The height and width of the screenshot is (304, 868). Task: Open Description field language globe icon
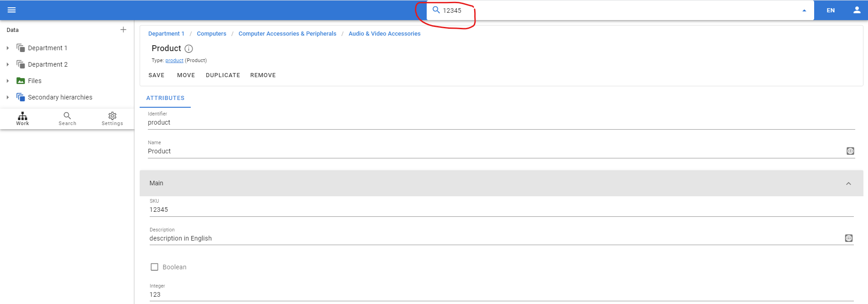pos(849,238)
